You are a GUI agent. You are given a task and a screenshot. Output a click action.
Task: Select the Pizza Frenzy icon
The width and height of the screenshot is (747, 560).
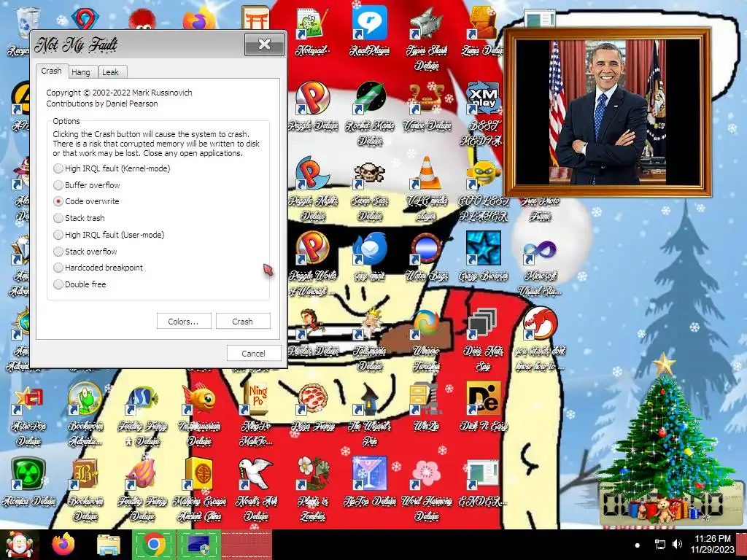tap(313, 408)
